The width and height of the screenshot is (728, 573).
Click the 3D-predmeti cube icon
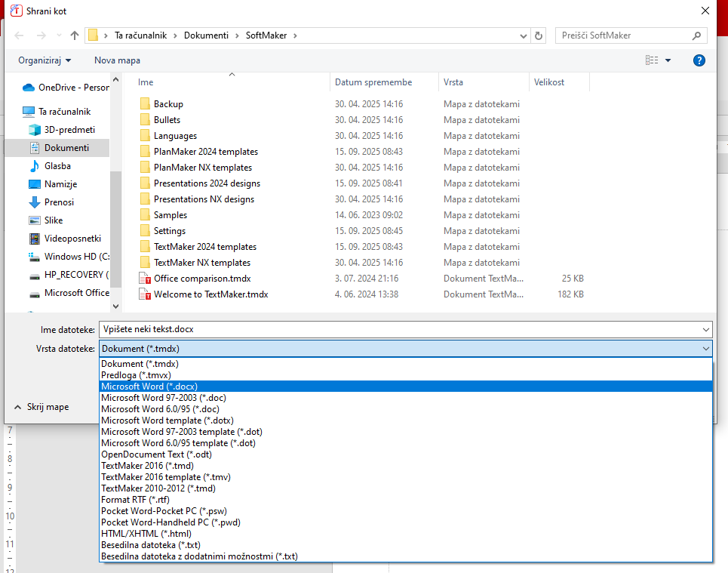tap(35, 130)
